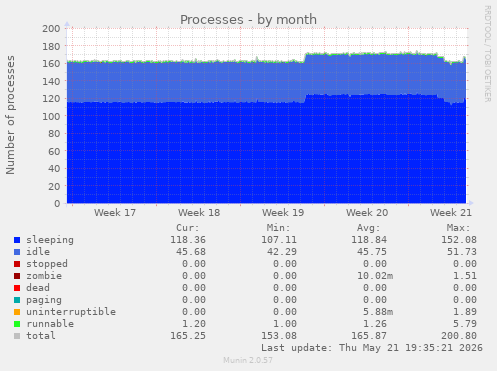Click the paging legend color swatch
Screen dimensions: 497x371
[17, 300]
